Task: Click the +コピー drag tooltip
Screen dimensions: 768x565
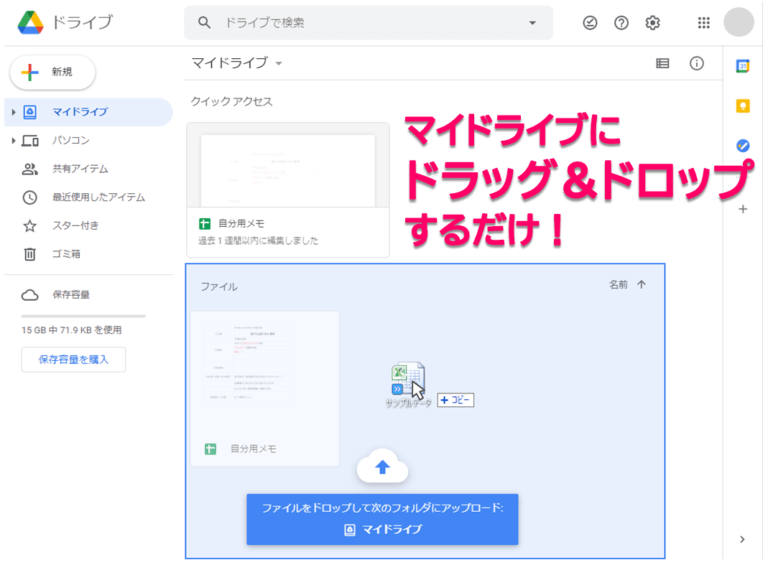Action: [456, 400]
